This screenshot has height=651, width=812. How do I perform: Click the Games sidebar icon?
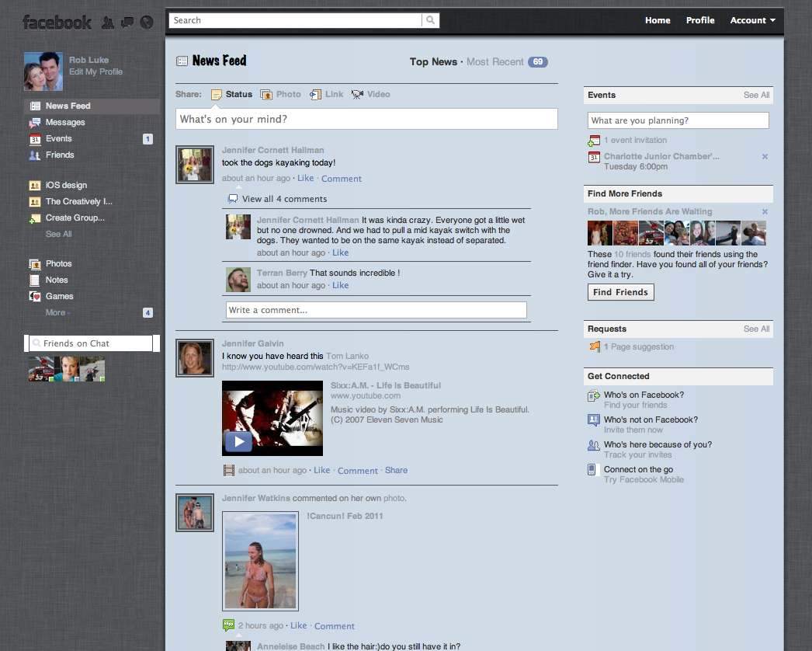click(35, 297)
